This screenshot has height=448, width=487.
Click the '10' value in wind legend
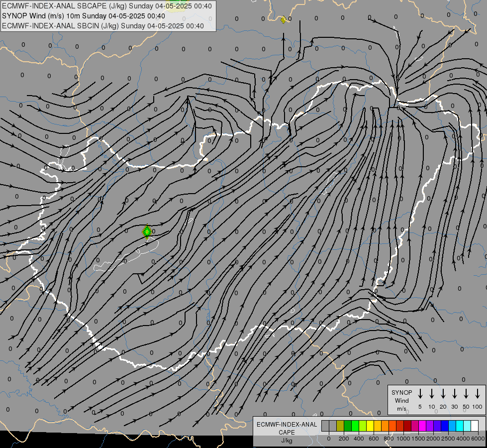point(432,407)
